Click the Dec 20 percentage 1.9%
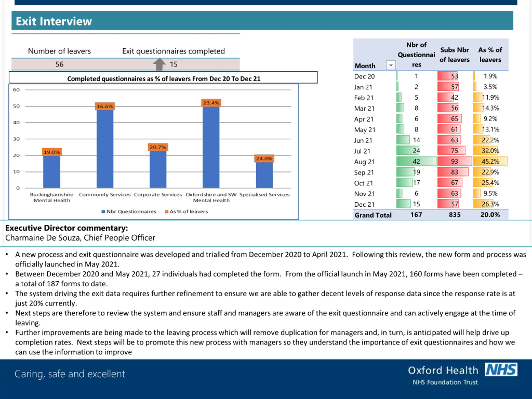This screenshot has width=532, height=399. coord(490,76)
